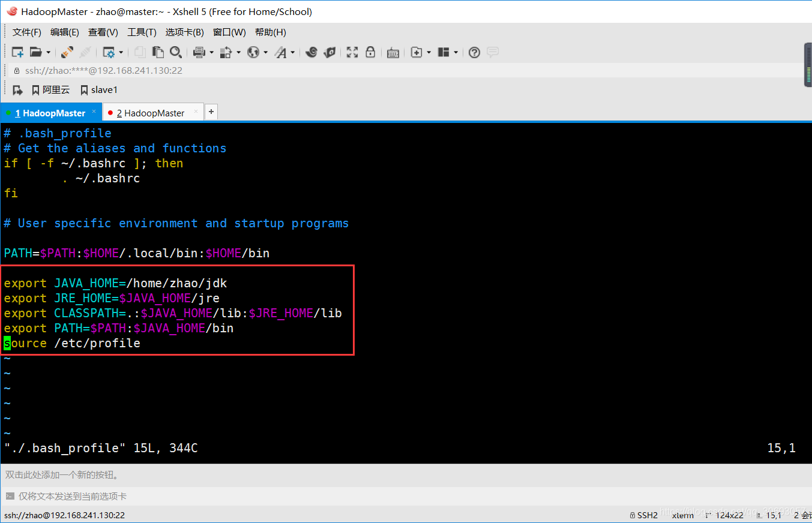Click the 15,1 cursor position in status bar
Screen dimensions: 812x523
(769, 515)
